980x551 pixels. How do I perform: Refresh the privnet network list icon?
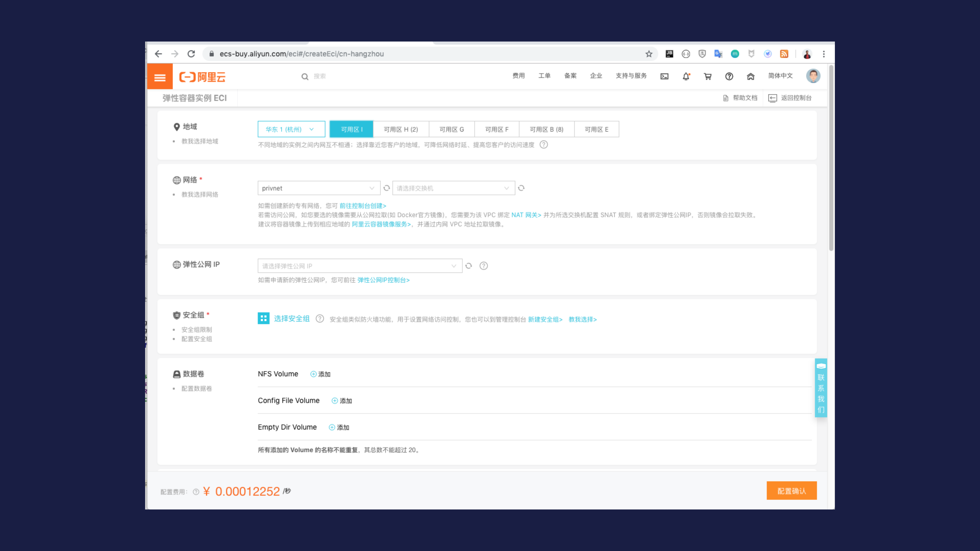[x=387, y=188]
